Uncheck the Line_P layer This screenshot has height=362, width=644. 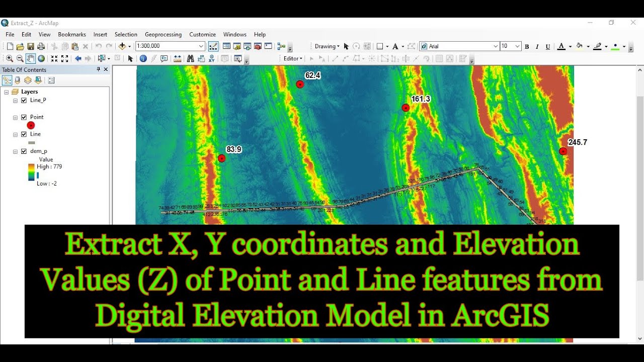click(24, 100)
